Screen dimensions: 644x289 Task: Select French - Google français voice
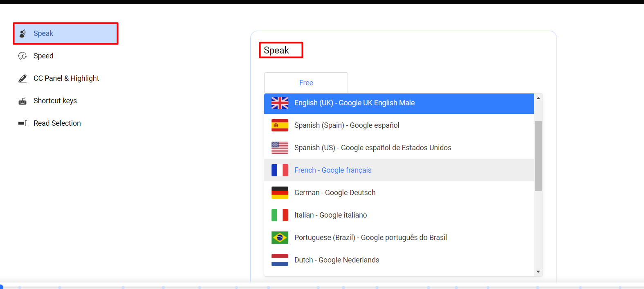tap(399, 170)
